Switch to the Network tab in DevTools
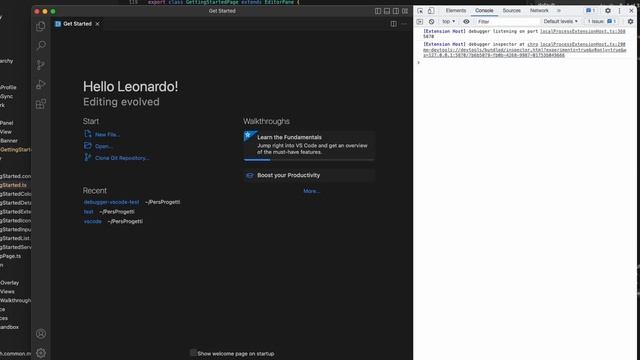Viewport: 640px width, 360px height. 539,11
